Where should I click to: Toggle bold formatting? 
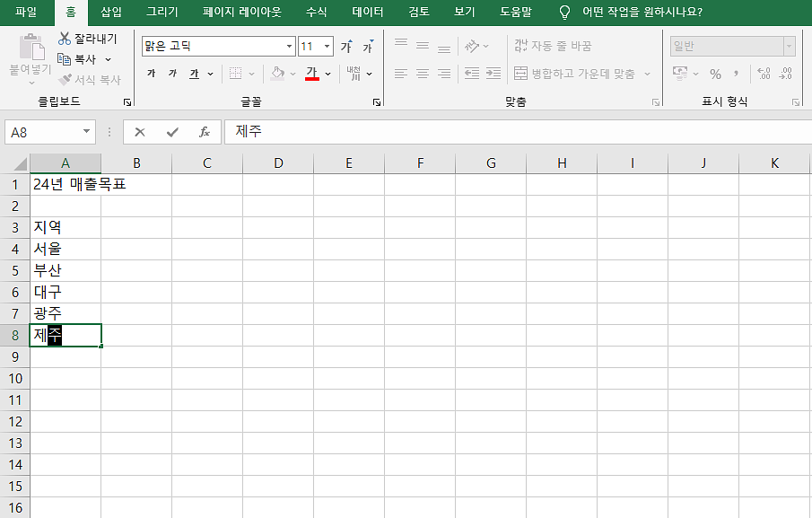[x=152, y=74]
